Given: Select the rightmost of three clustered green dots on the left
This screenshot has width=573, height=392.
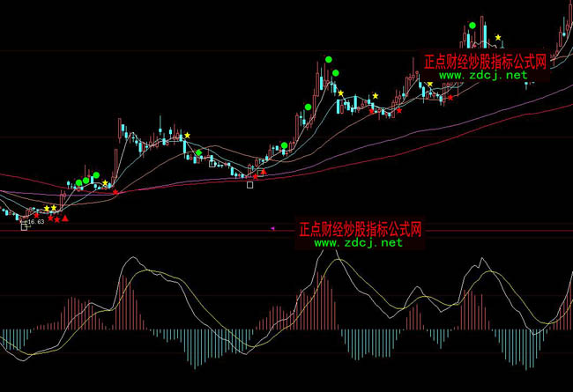Looking at the screenshot, I should coord(96,175).
